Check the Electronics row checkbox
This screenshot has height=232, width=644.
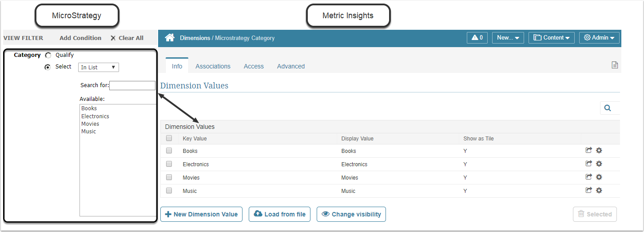(x=169, y=164)
